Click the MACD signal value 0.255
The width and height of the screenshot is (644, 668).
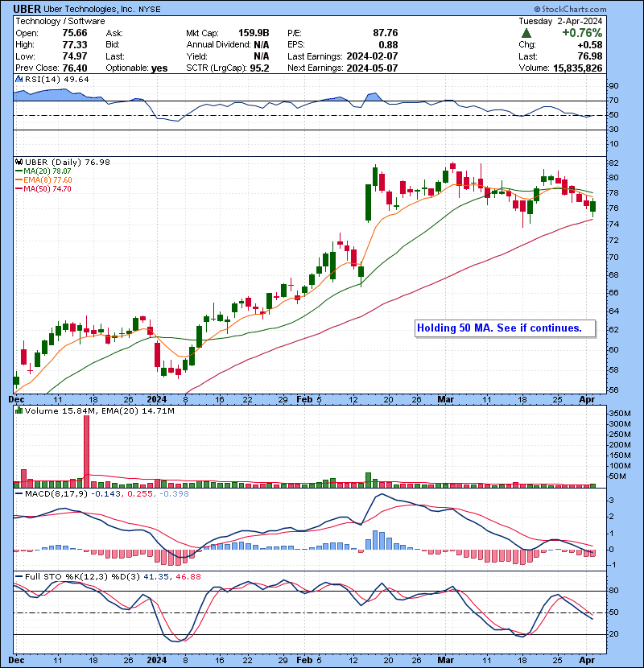(x=140, y=494)
